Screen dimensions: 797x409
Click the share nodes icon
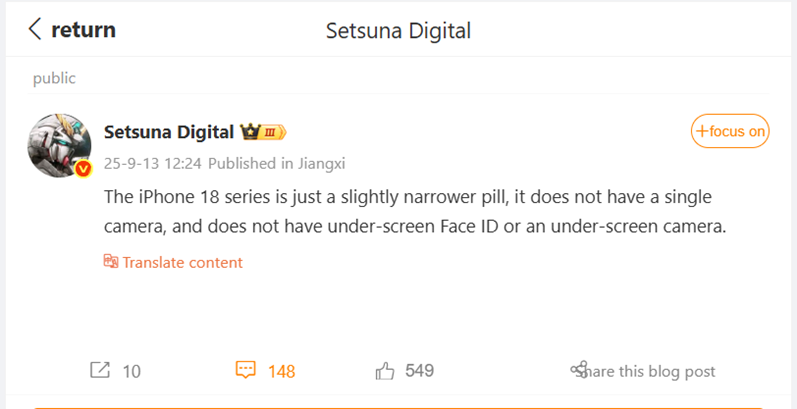point(578,371)
